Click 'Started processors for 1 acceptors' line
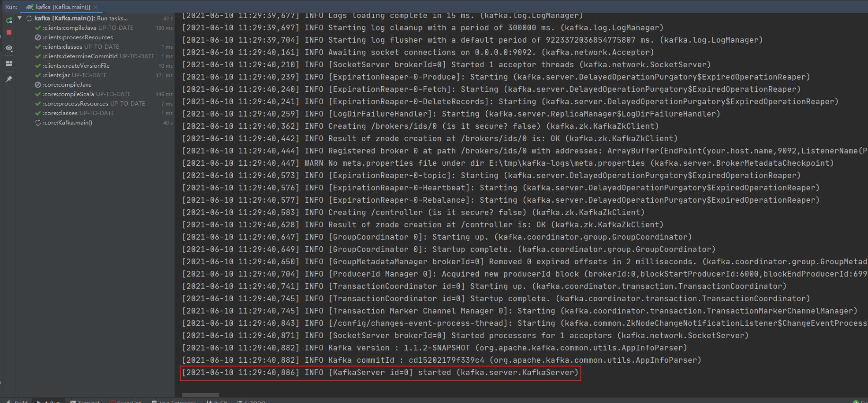The image size is (868, 403). point(465,336)
